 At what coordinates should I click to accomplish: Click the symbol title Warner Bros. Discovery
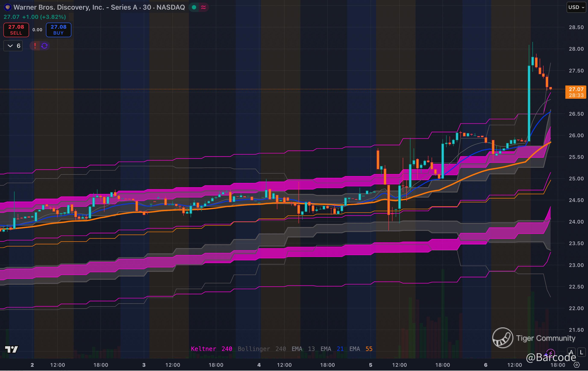pos(99,7)
